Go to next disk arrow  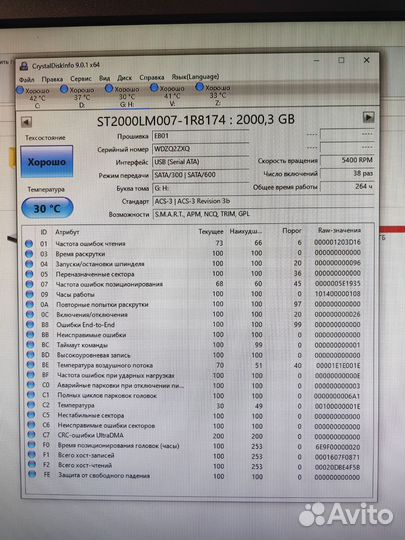click(x=368, y=117)
